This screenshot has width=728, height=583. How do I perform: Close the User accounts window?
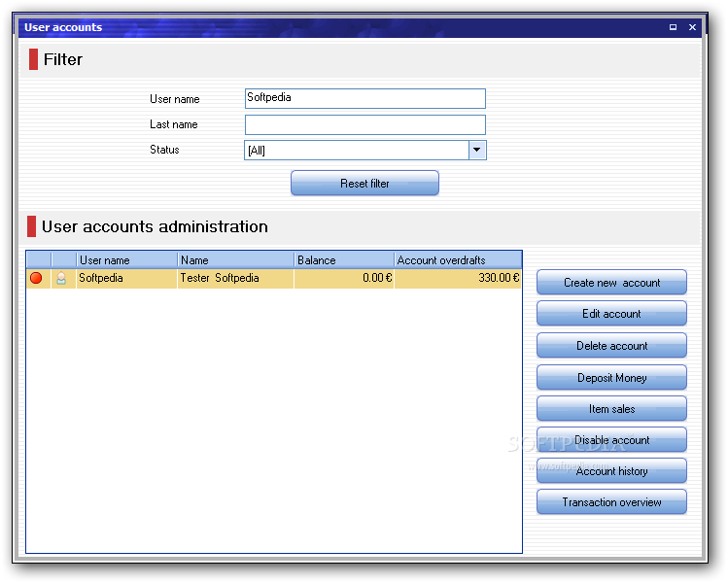point(692,27)
